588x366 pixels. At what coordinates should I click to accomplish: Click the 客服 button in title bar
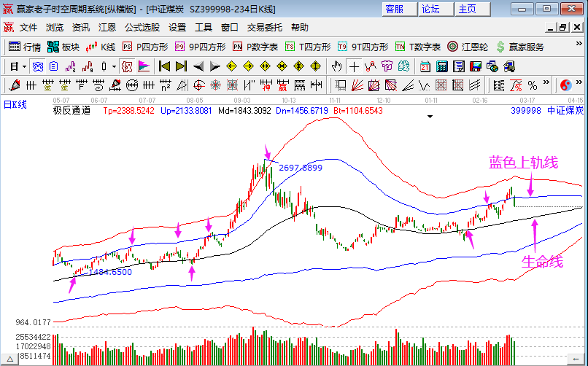tap(399, 9)
